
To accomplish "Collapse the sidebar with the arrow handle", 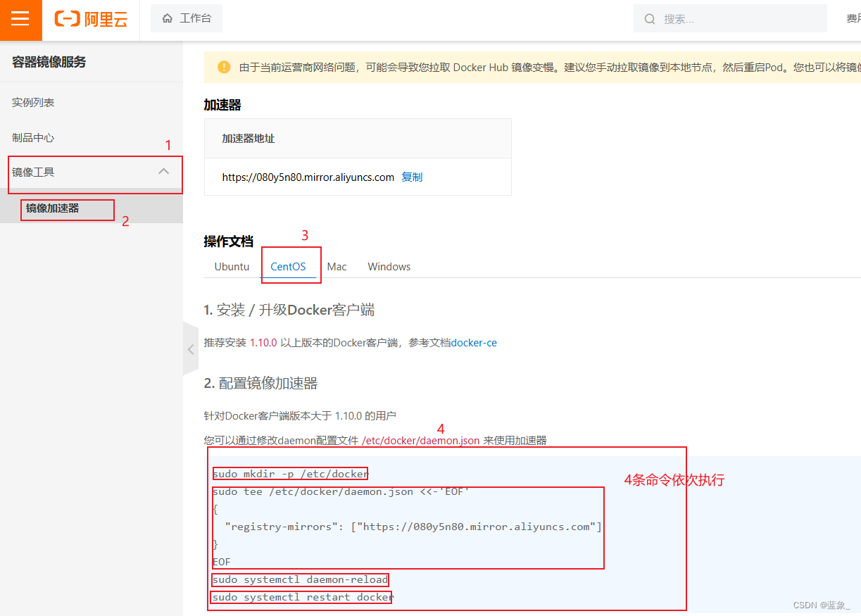I will tap(191, 349).
